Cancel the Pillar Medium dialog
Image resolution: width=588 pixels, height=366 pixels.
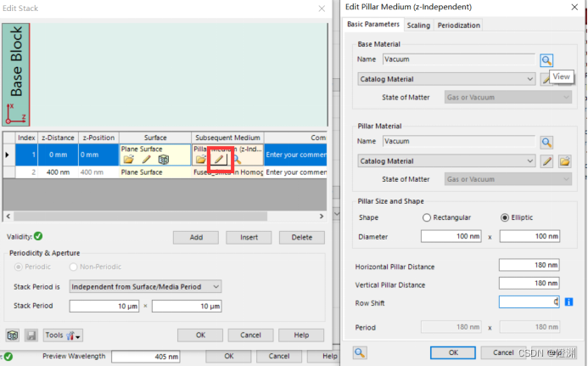[503, 352]
